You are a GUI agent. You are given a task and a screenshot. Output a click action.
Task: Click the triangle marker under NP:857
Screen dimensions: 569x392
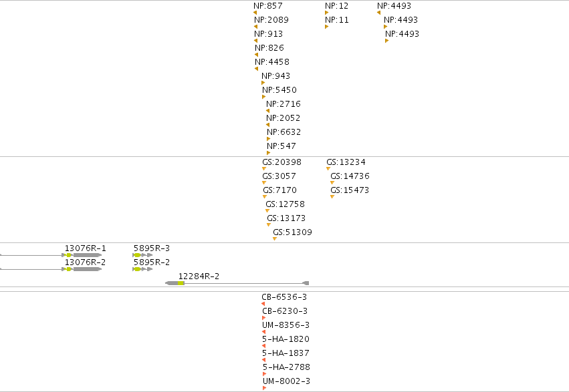pos(255,13)
